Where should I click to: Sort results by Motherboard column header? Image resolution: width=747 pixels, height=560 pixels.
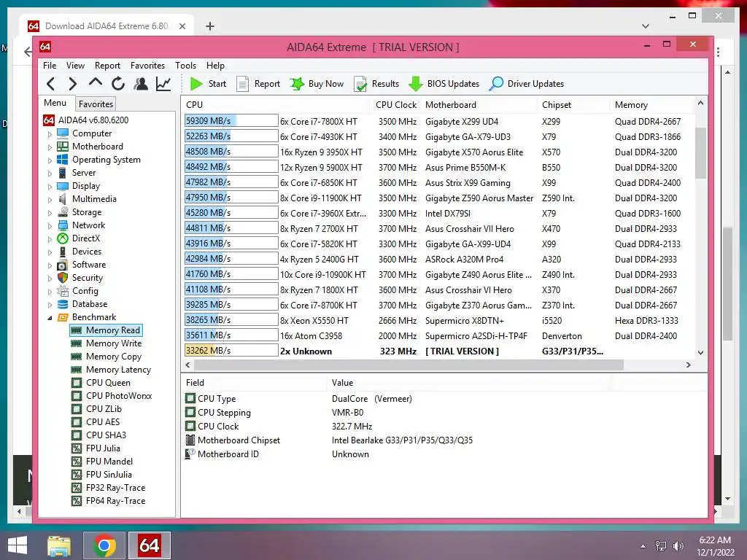[479, 105]
